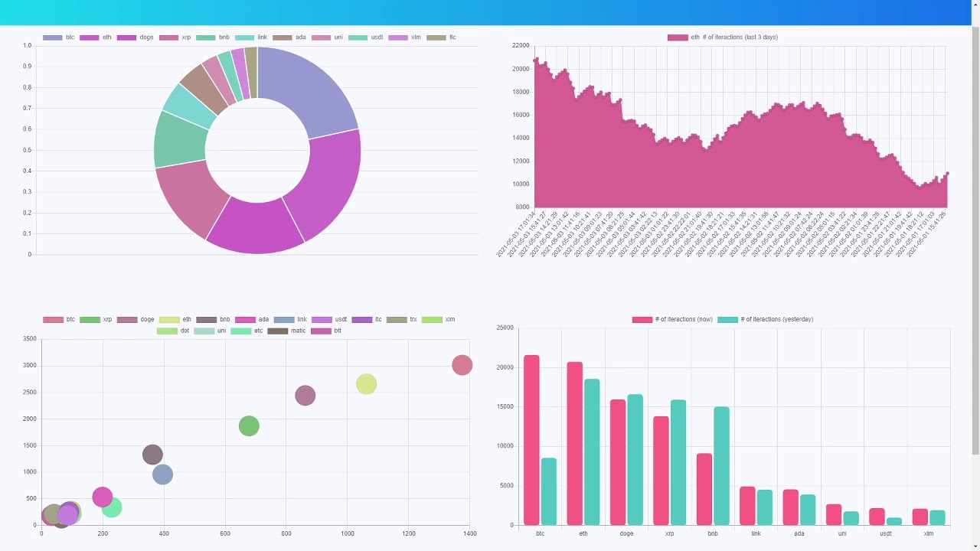Viewport: 980px width, 551px height.
Task: Toggle btt in the bubble chart legend
Action: click(x=326, y=331)
